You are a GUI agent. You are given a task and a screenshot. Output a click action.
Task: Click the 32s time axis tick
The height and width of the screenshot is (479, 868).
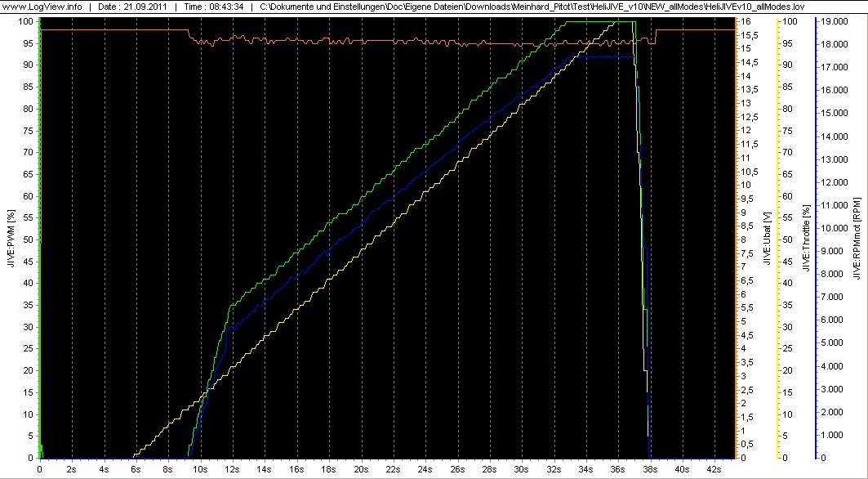(554, 468)
